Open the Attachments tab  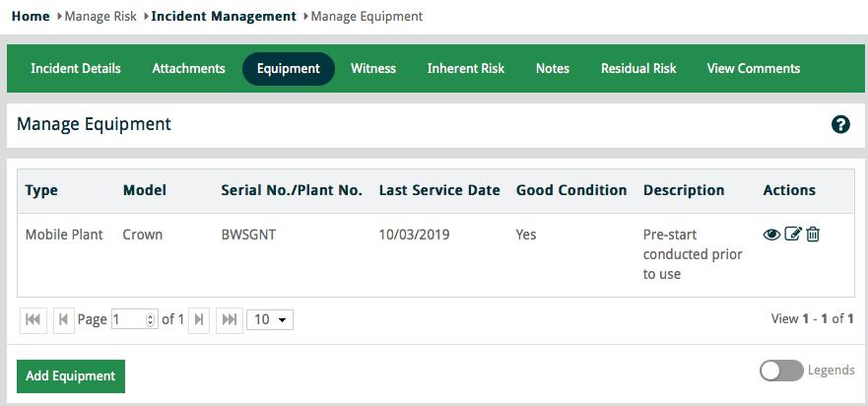click(x=188, y=69)
